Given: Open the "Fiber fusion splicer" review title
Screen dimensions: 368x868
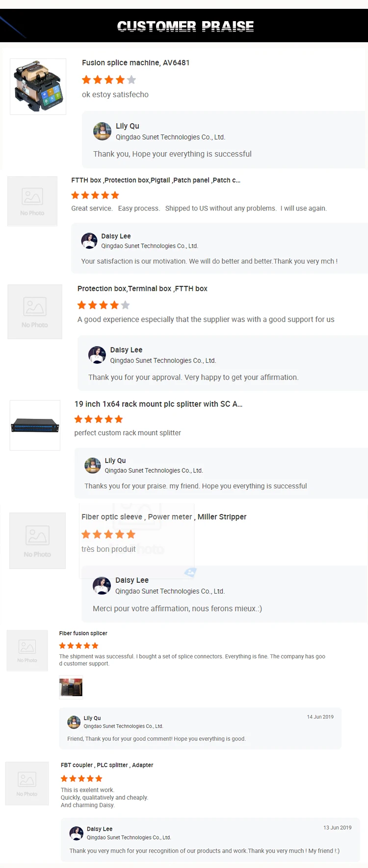Looking at the screenshot, I should click(x=83, y=633).
